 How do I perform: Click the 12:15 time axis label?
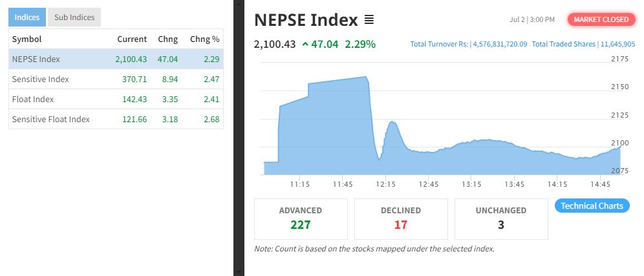click(385, 184)
